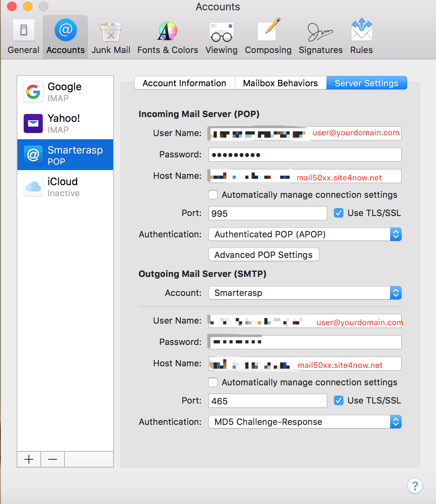The height and width of the screenshot is (504, 436).
Task: Switch to the Account Information tab
Action: click(184, 83)
